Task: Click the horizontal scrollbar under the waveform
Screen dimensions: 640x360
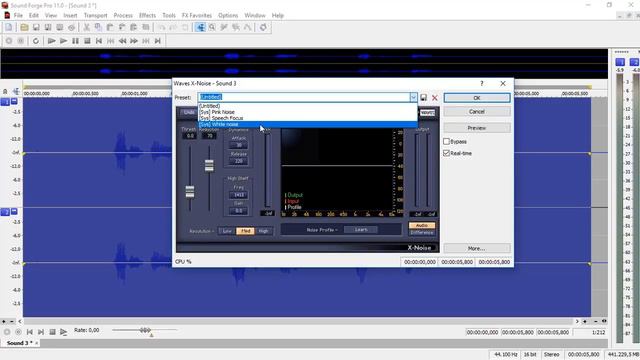Action: click(298, 322)
